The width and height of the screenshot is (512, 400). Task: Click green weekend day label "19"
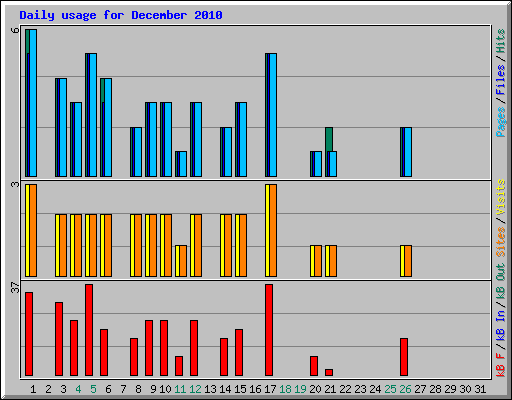click(300, 389)
